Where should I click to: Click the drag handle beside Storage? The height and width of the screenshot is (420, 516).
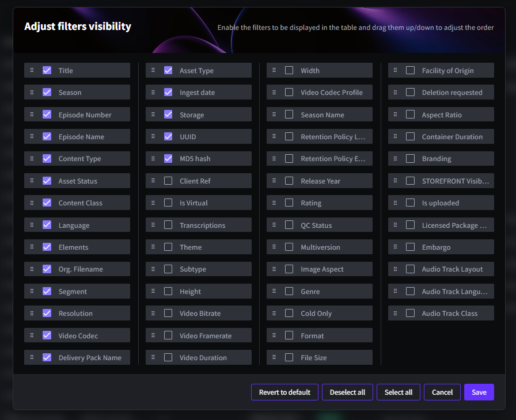[x=153, y=114]
